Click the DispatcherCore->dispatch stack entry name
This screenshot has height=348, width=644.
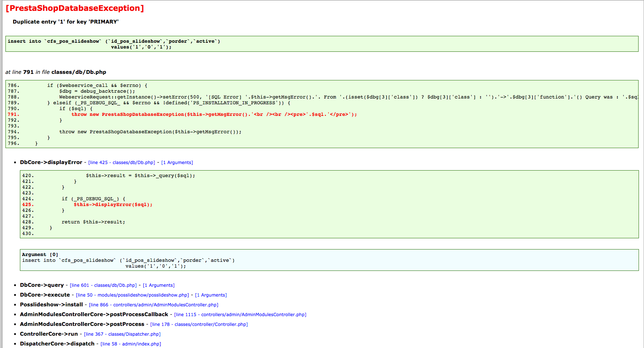click(57, 344)
